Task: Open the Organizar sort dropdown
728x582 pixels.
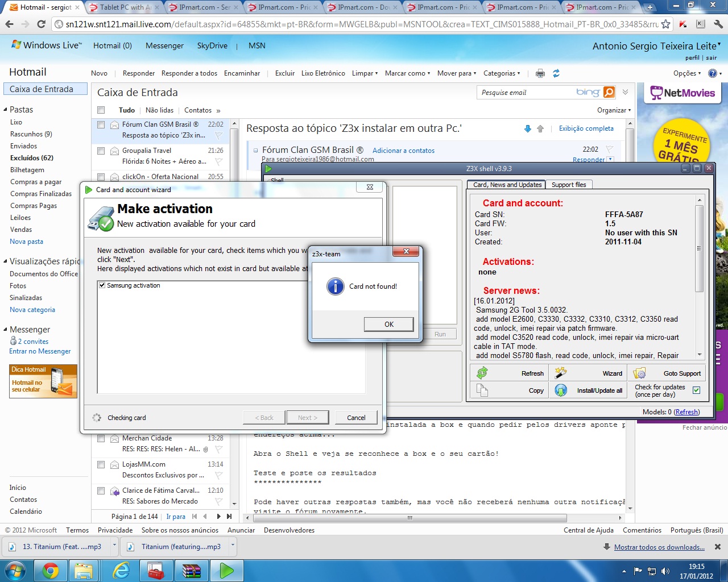Action: pyautogui.click(x=614, y=110)
